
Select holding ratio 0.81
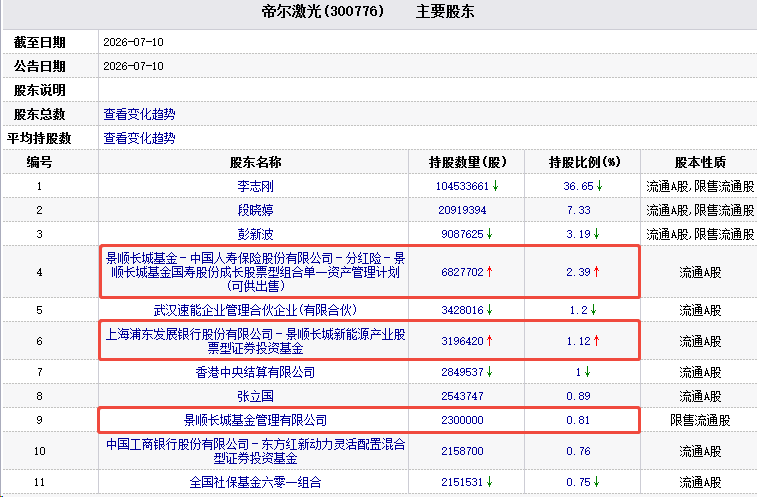coord(578,420)
